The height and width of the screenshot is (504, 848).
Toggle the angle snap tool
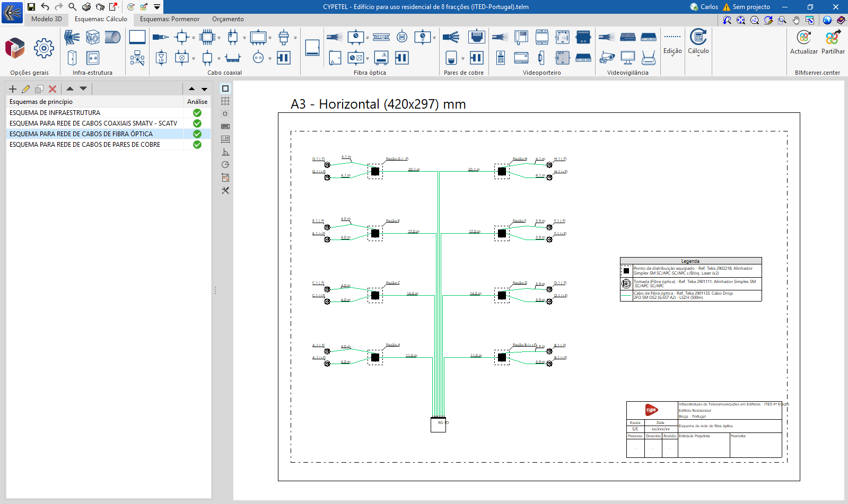225,152
